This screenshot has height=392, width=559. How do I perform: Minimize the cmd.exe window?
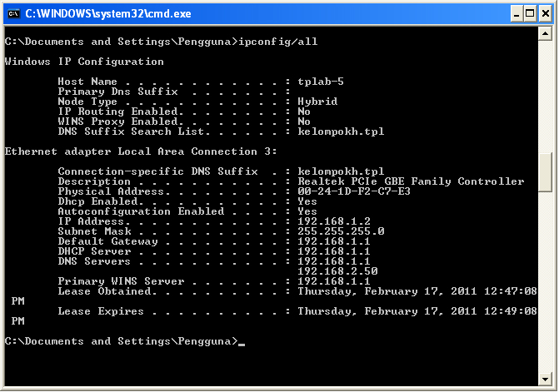coord(517,14)
